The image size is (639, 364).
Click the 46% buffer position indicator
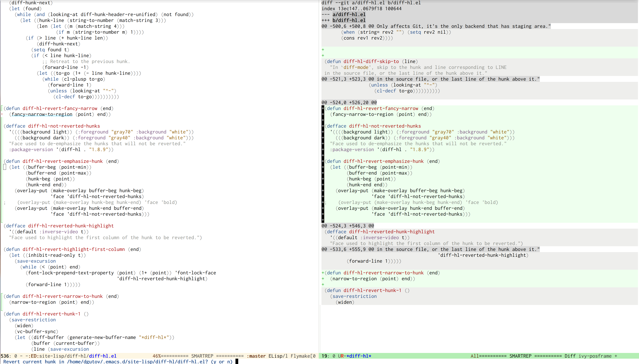click(x=157, y=356)
